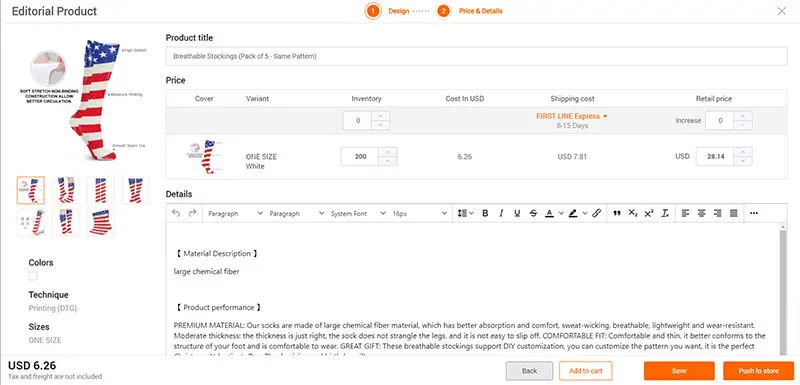Click the 'large chemical fiber' text

point(206,272)
